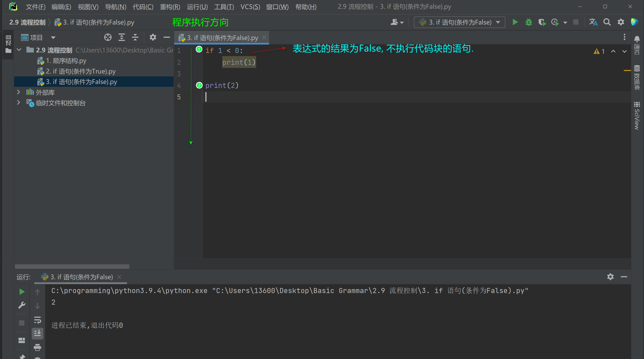Open the SciView tool window
The height and width of the screenshot is (359, 644).
[637, 116]
